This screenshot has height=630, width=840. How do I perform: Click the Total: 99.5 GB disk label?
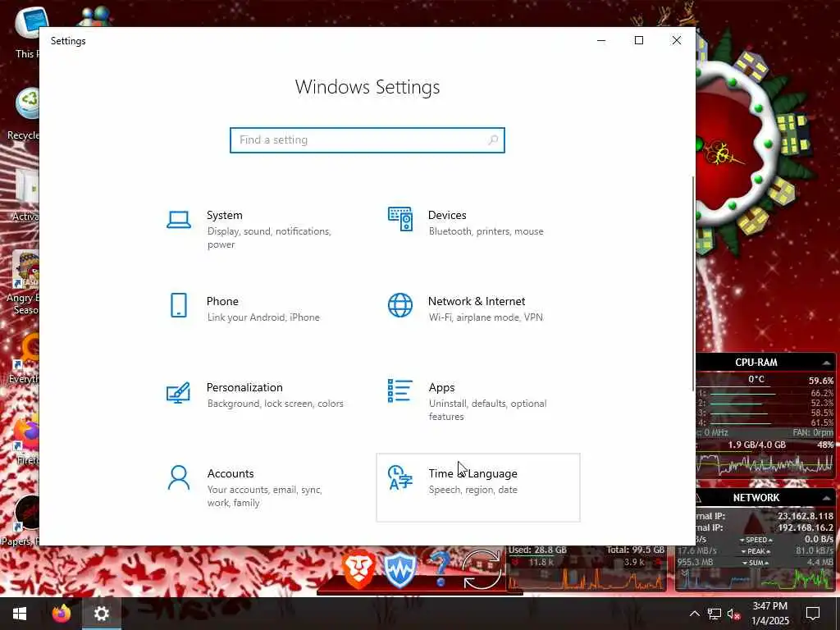coord(636,550)
